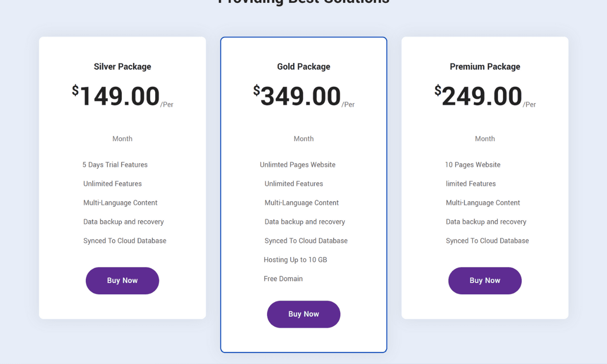Click Multi-Language Content in the Silver card

point(120,203)
